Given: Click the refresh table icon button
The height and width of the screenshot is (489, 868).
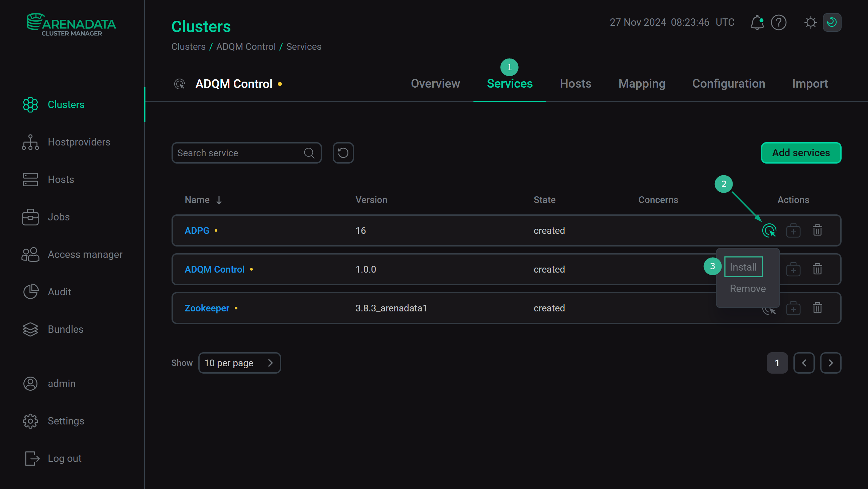Looking at the screenshot, I should (343, 153).
